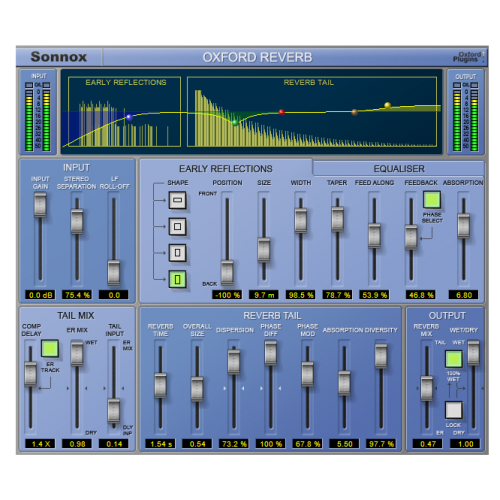Click the blue EQ node on graph

pos(129,117)
